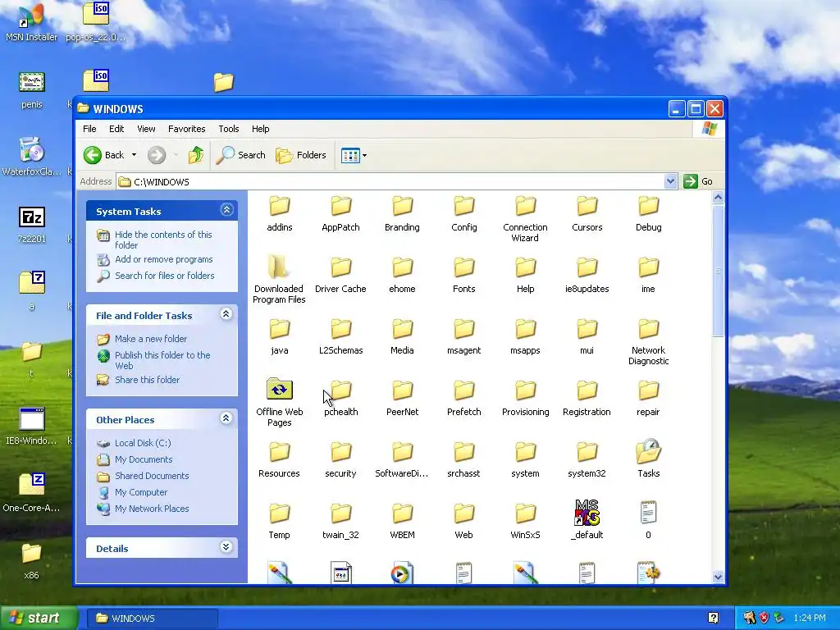
Task: Open the Edit menu
Action: (116, 129)
